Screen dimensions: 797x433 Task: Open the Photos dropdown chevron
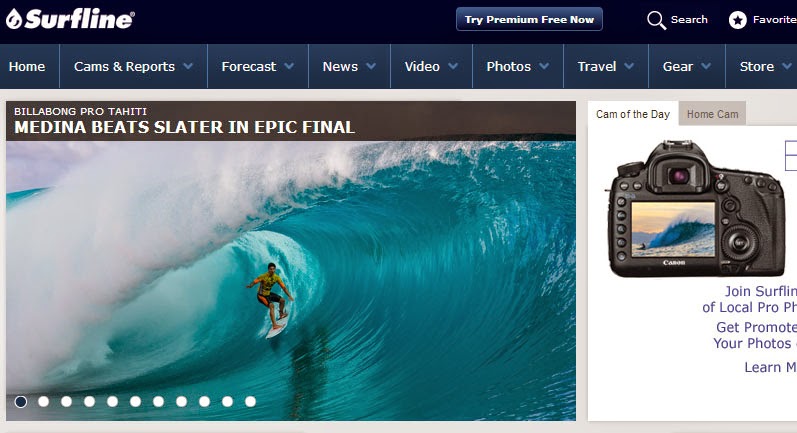click(x=544, y=66)
